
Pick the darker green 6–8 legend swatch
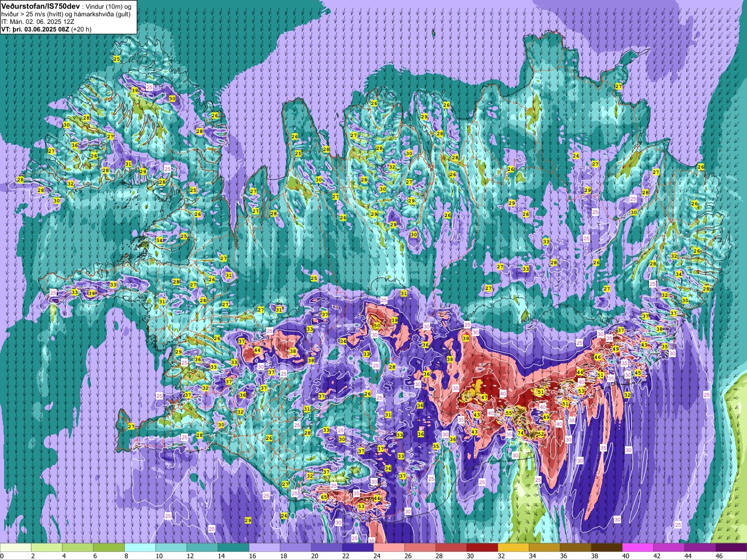tap(109, 548)
